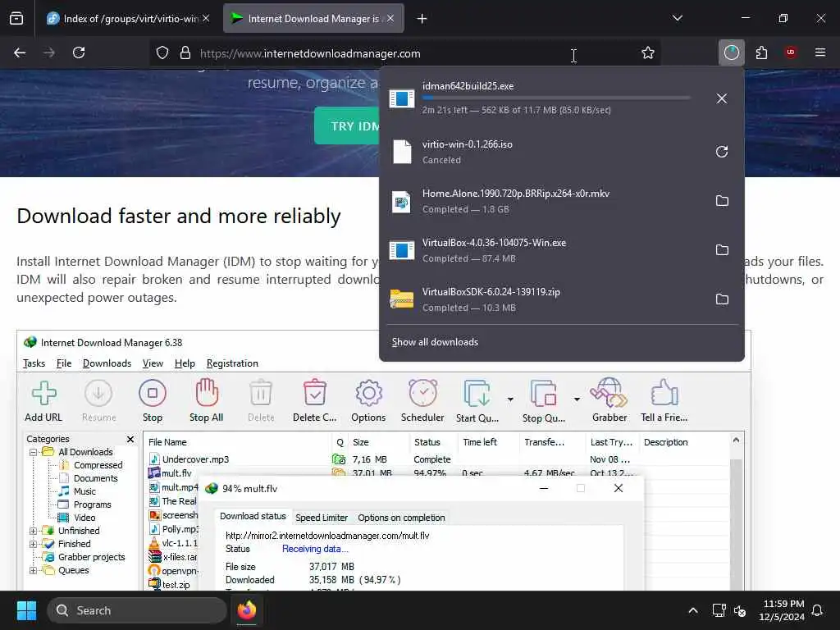List all tabs dropdown arrow

point(677,18)
